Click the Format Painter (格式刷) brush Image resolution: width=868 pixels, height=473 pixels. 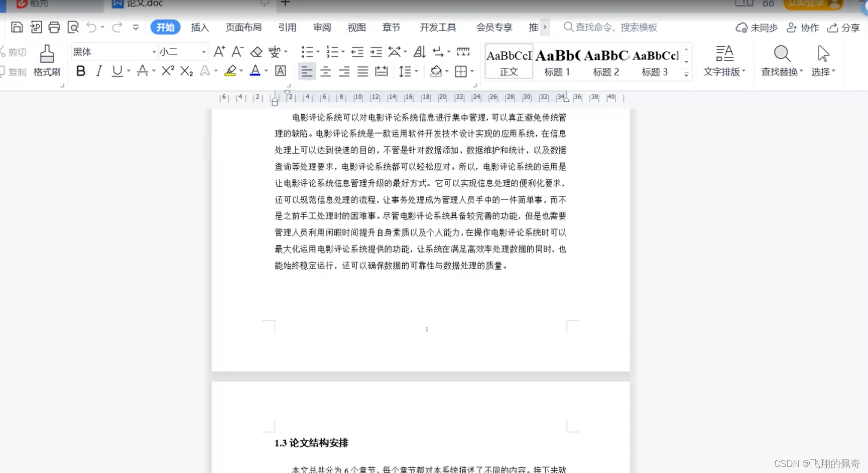(47, 60)
